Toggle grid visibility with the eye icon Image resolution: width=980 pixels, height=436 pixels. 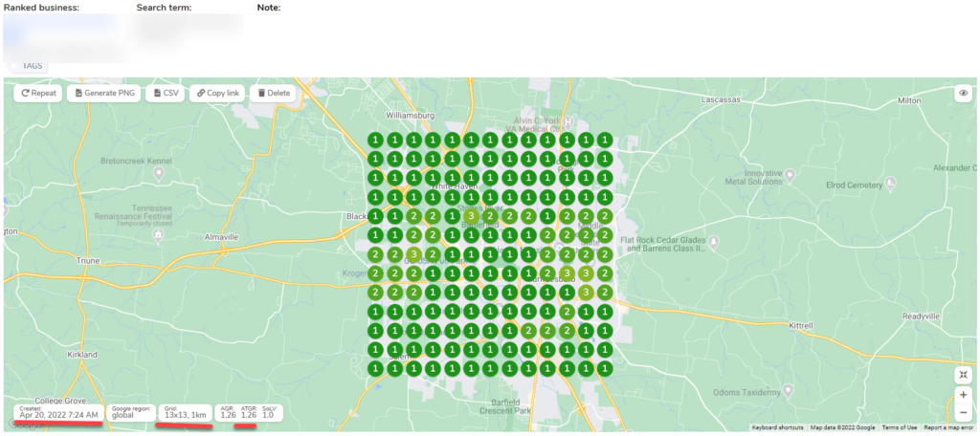pos(963,94)
